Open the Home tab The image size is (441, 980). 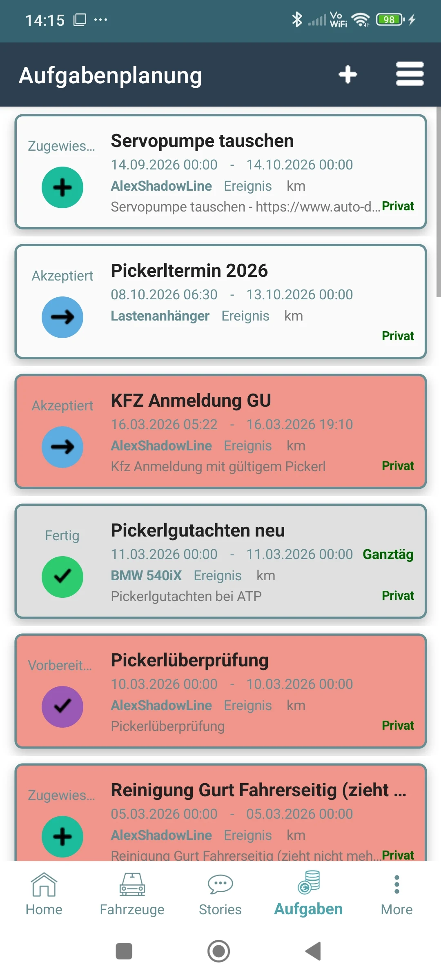point(44,894)
